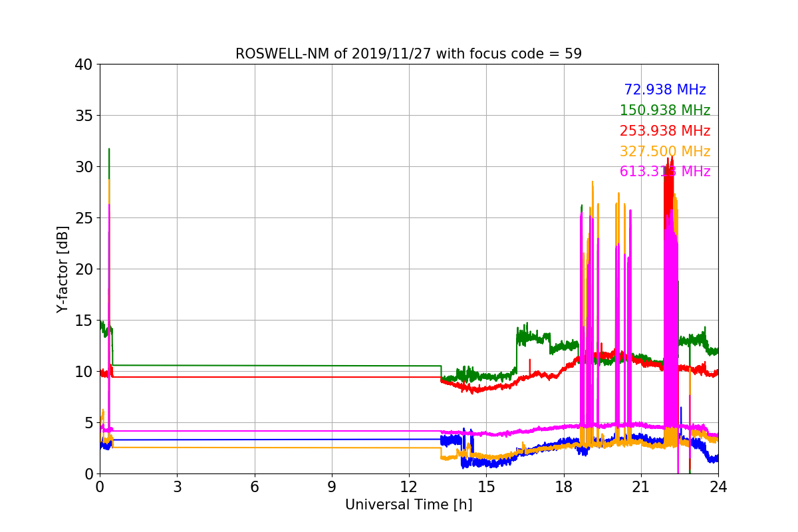Select the 327.500 MHz legend label
The width and height of the screenshot is (798, 532).
pyautogui.click(x=665, y=152)
